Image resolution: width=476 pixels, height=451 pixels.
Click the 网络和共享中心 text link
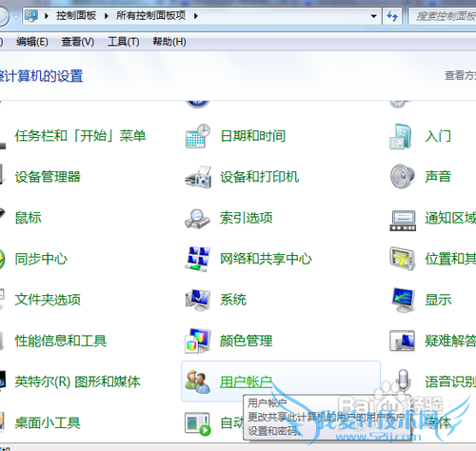[266, 259]
